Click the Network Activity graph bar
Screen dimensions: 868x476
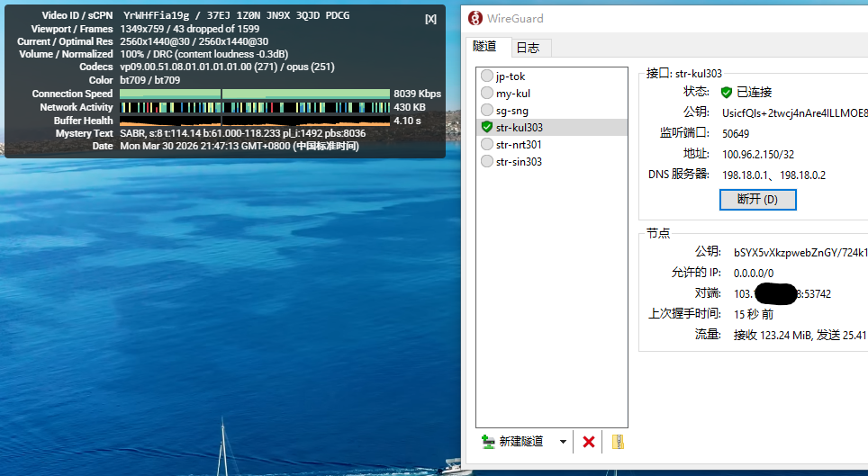[255, 107]
